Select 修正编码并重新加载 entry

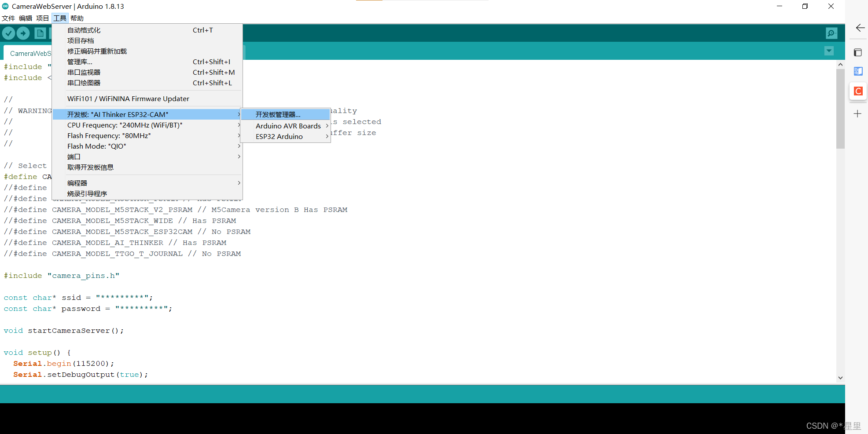147,51
